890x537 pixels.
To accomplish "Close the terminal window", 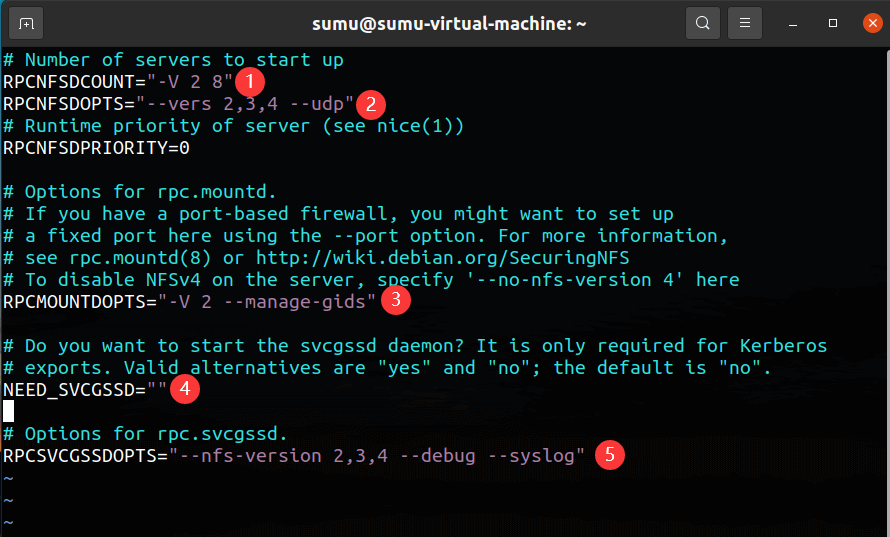I will [x=870, y=22].
